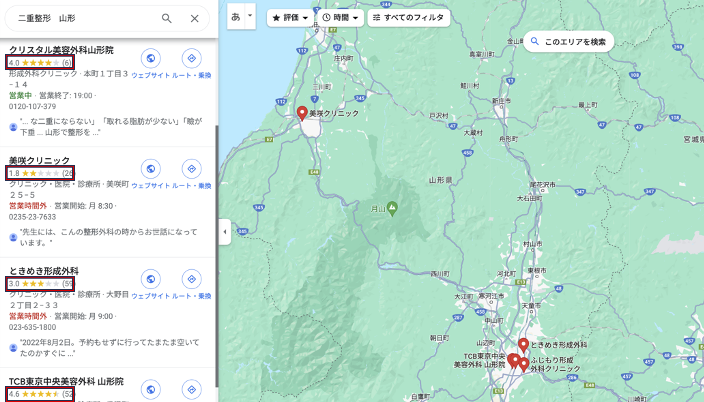Click the あ input method button
The height and width of the screenshot is (402, 704).
236,17
